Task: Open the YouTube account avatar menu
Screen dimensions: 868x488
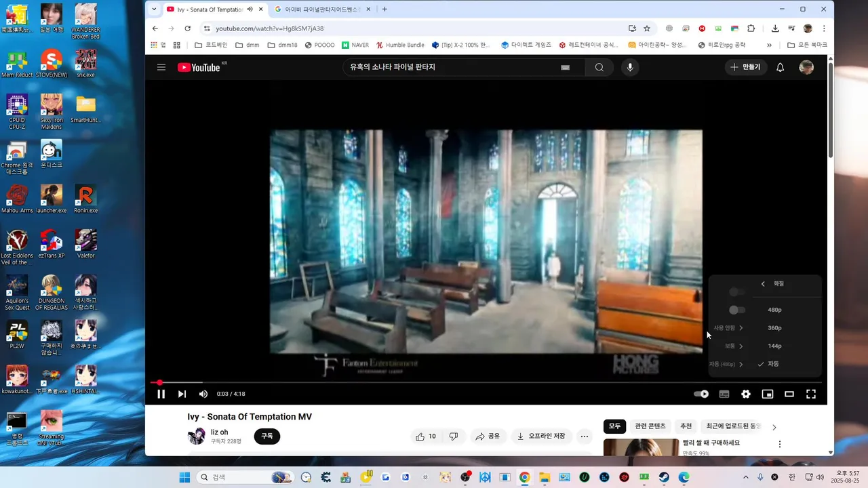Action: [x=806, y=67]
